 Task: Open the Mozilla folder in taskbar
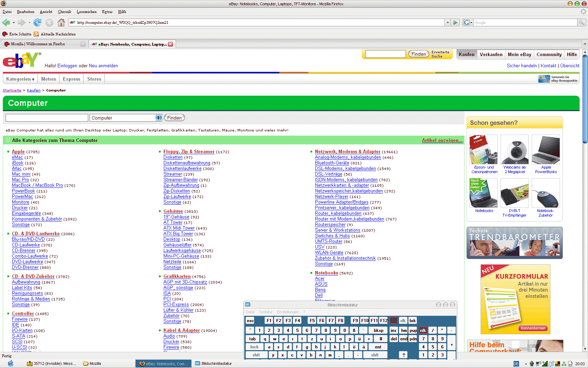tap(92, 363)
